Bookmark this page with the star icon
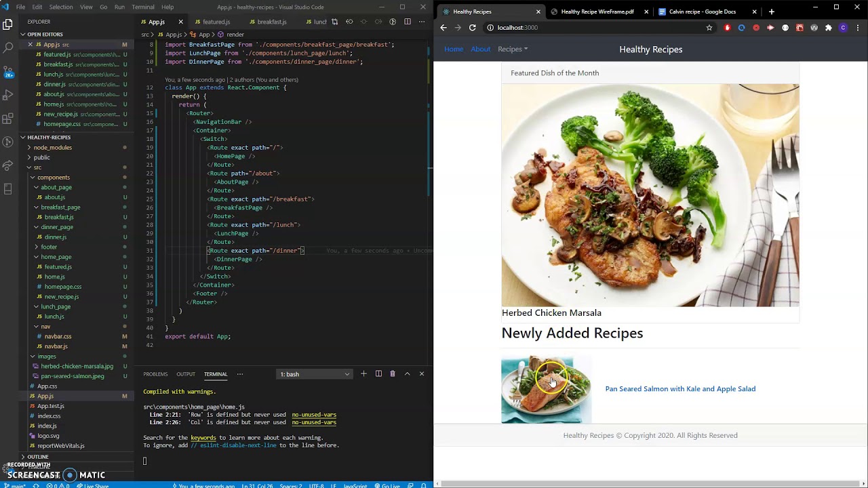Image resolution: width=868 pixels, height=488 pixels. [x=709, y=28]
